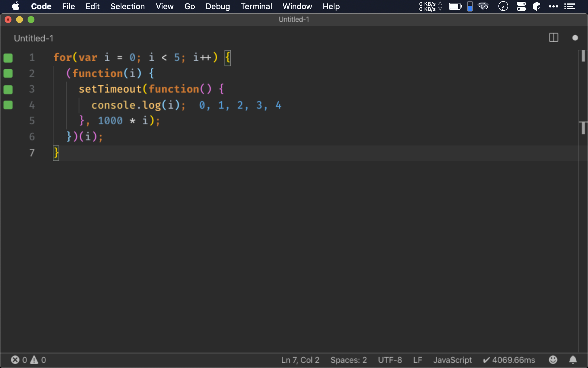
Task: Select the Untitled-1 editor tab
Action: (x=34, y=38)
